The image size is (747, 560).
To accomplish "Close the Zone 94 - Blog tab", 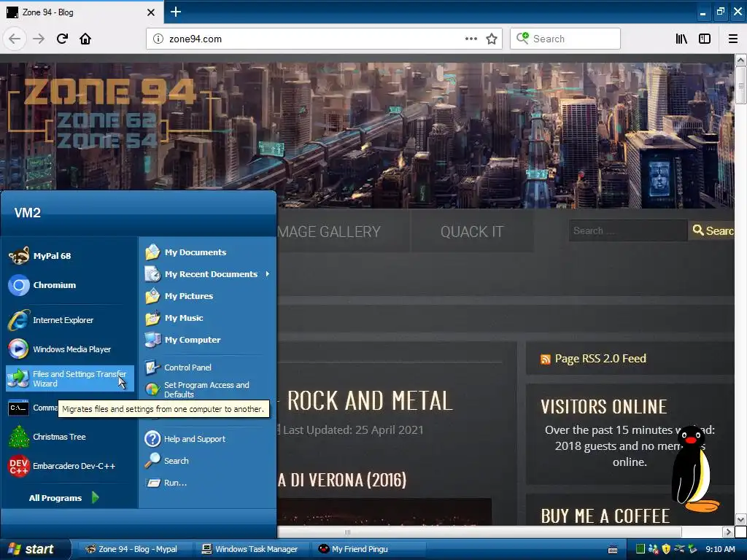I will click(151, 12).
